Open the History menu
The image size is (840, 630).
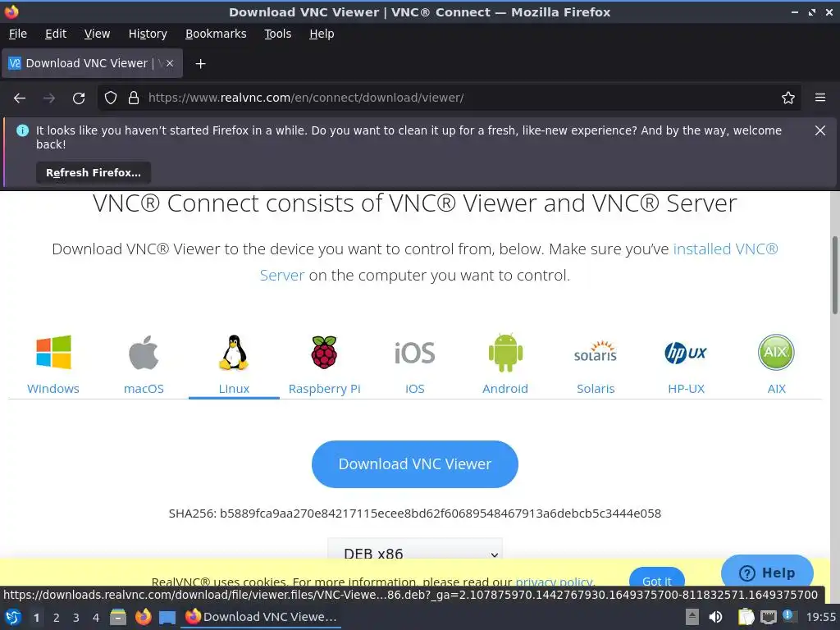(x=148, y=34)
